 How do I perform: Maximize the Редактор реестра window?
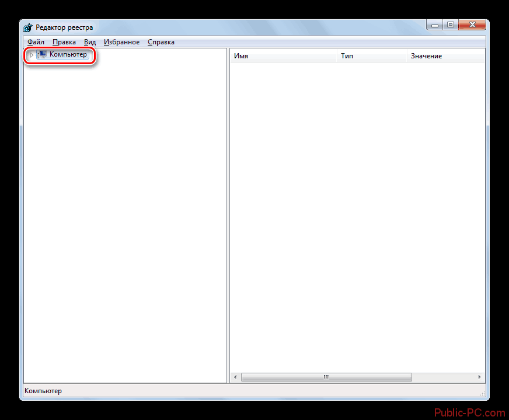(451, 24)
